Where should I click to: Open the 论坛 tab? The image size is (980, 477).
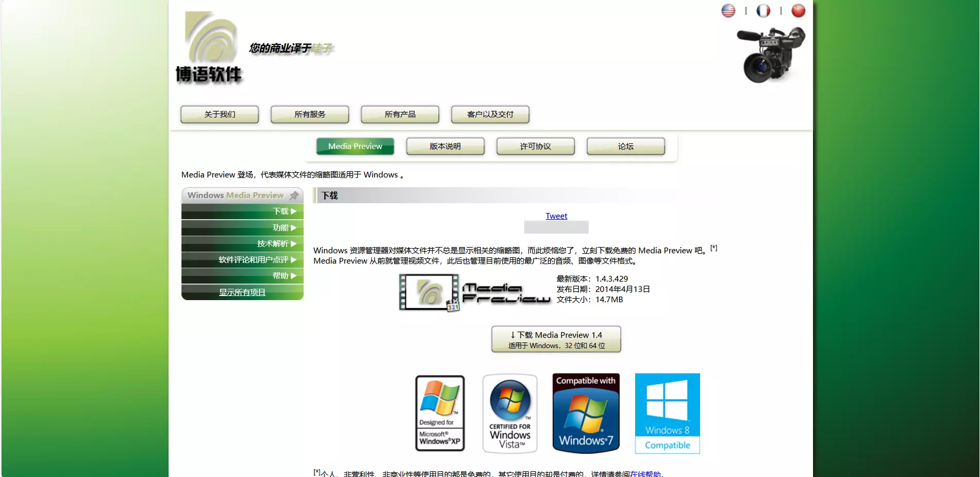pyautogui.click(x=626, y=146)
